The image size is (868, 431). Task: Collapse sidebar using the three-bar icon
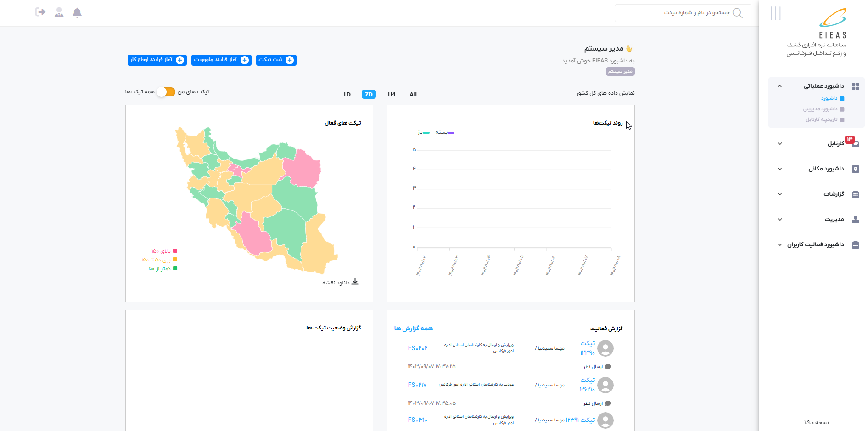pyautogui.click(x=775, y=13)
